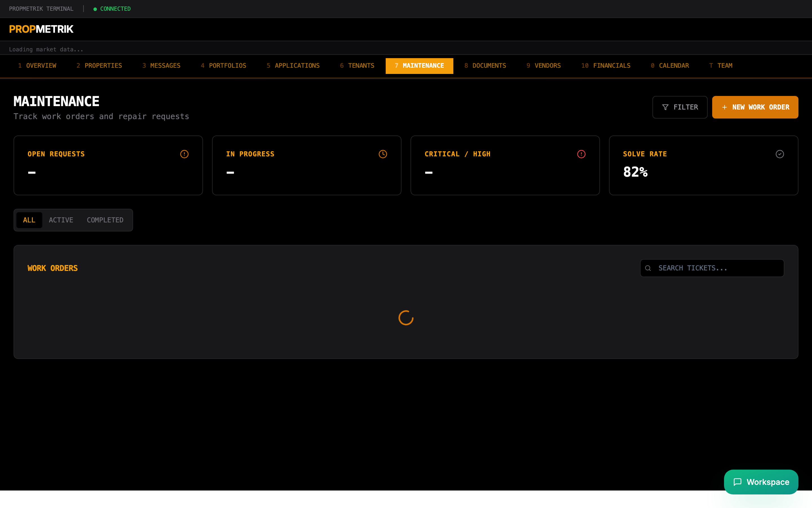This screenshot has height=508, width=812.
Task: Open the Overview tab
Action: (37, 65)
